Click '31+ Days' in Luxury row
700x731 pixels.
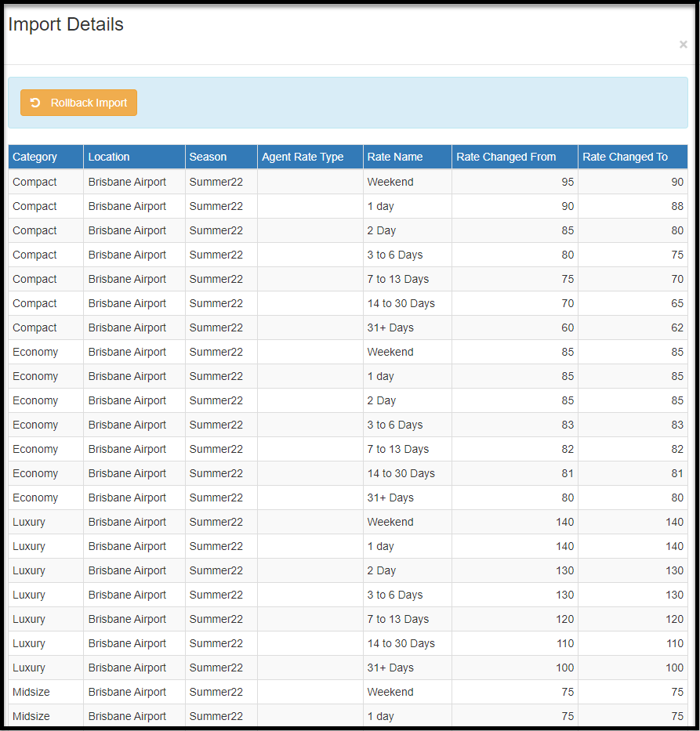390,667
